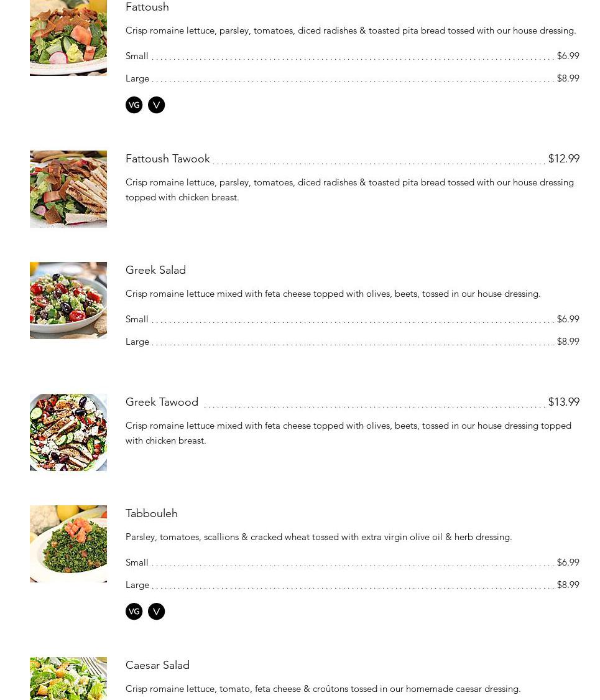
Task: Choose the Large option under Tabbouleh
Action: click(x=353, y=585)
